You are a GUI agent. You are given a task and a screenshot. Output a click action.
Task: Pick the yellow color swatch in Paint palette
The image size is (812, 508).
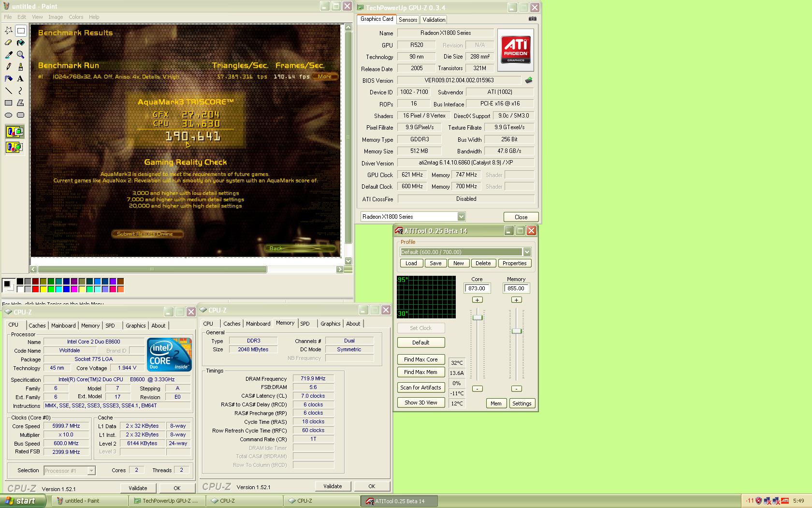click(43, 289)
